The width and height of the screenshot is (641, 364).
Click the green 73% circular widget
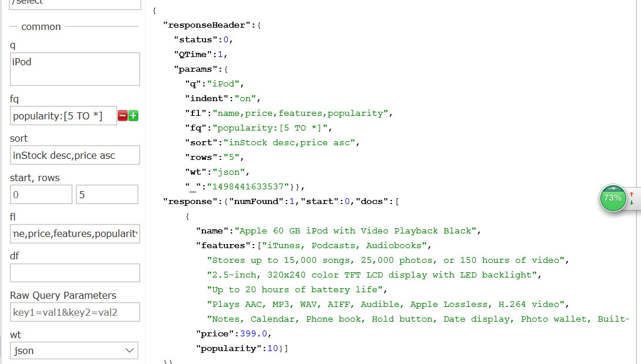pyautogui.click(x=613, y=198)
